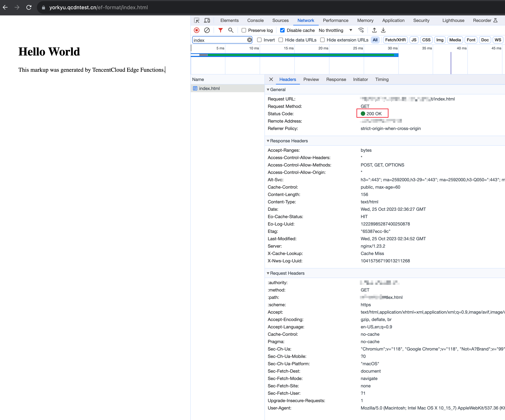The image size is (505, 420).
Task: Open the Timing tab for index.html
Action: click(382, 80)
